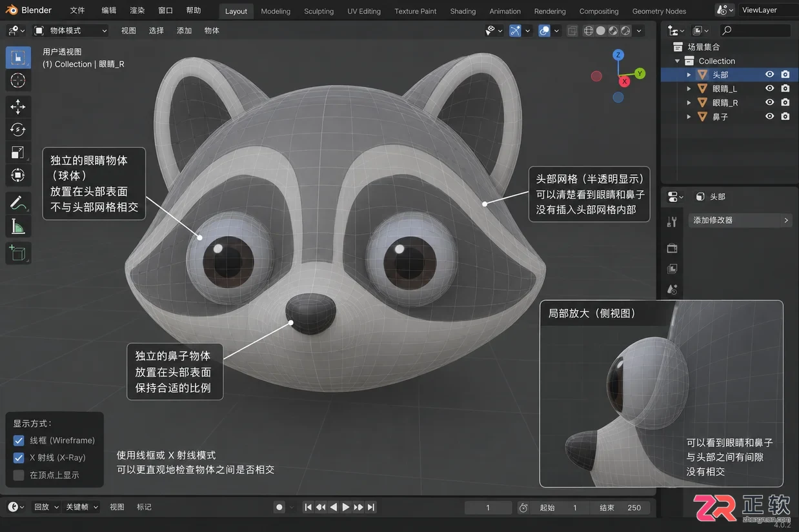Expand the 鼻子 object in outliner
The height and width of the screenshot is (532, 799).
click(x=689, y=117)
